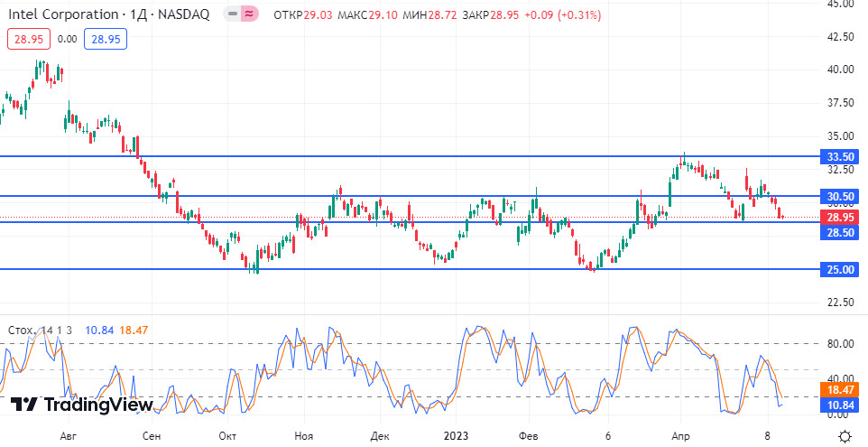Click the 0.00 spread value

(67, 40)
